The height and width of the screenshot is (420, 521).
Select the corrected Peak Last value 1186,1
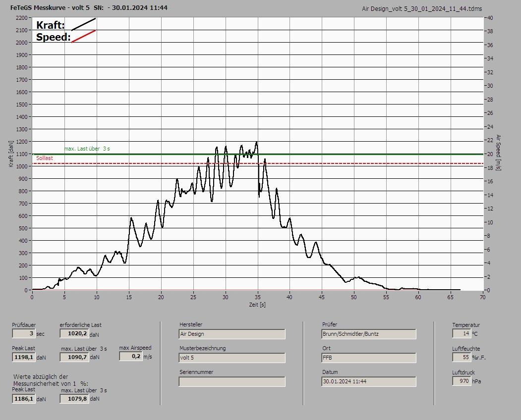tap(24, 399)
